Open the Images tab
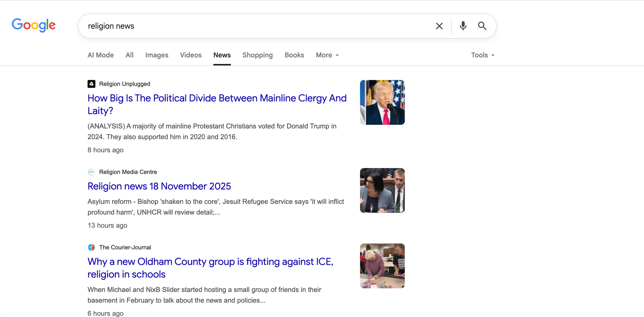 tap(157, 55)
